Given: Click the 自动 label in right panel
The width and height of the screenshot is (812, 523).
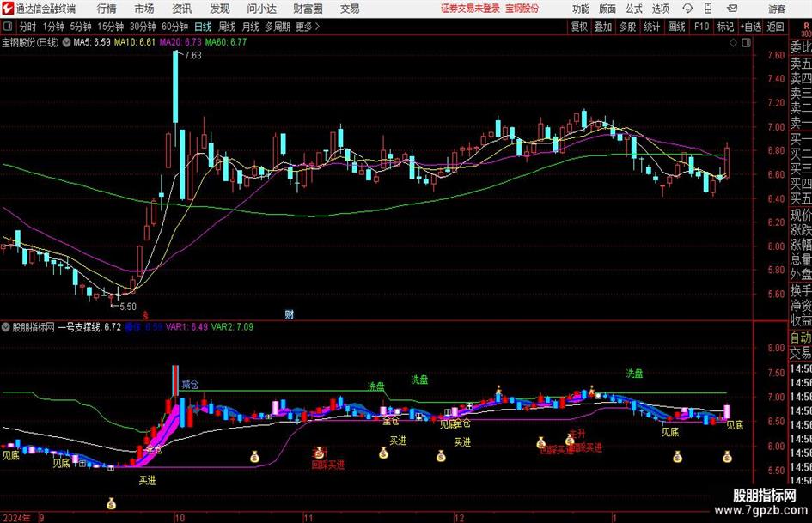Looking at the screenshot, I should click(x=801, y=338).
